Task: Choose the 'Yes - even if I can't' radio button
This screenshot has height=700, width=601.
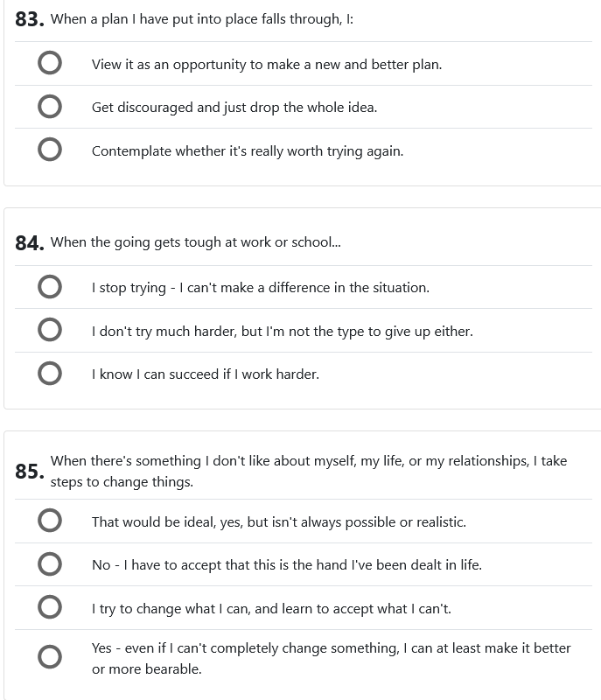Action: pos(50,657)
